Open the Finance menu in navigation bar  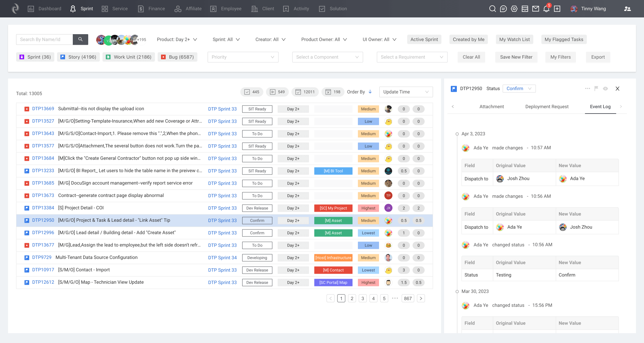[x=152, y=9]
